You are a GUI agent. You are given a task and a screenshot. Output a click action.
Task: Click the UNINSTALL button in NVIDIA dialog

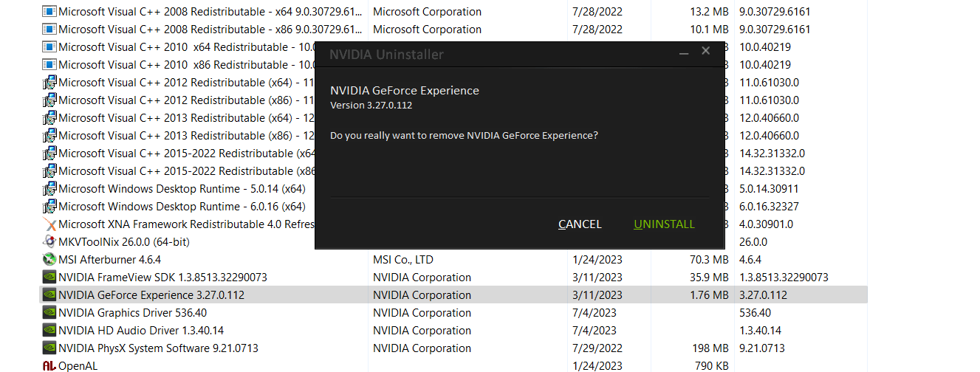click(664, 224)
